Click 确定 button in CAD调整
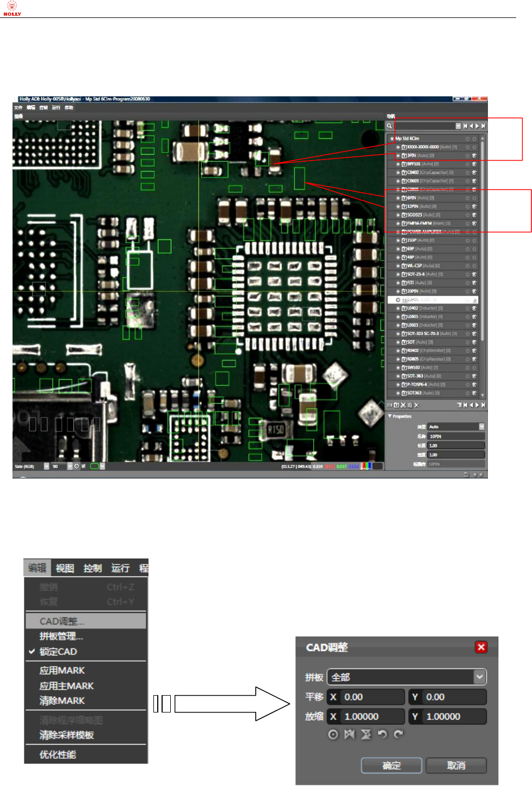Image resolution: width=532 pixels, height=786 pixels. click(x=392, y=765)
